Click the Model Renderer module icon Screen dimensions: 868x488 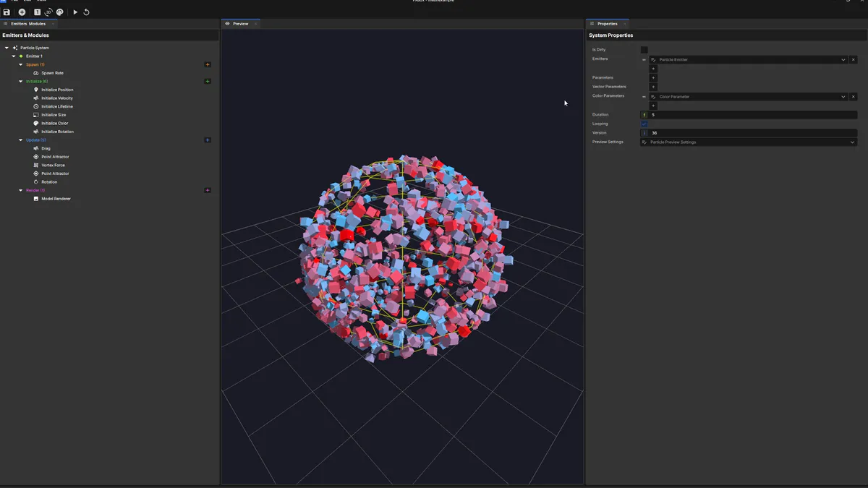(36, 198)
